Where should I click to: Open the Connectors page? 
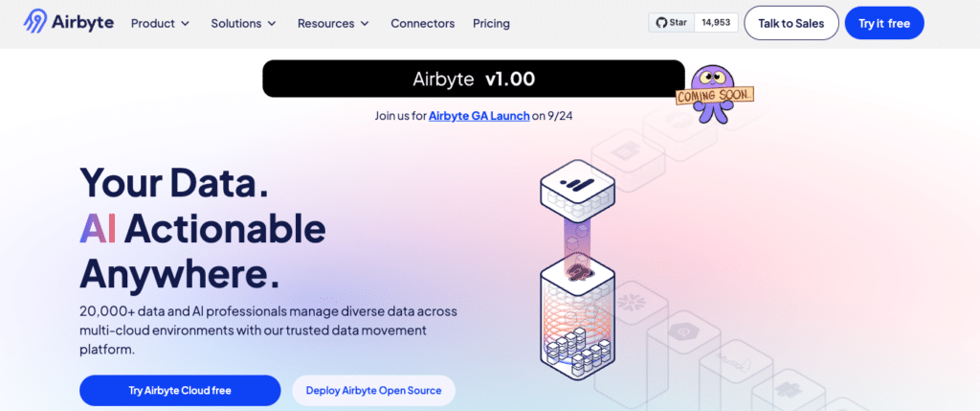pyautogui.click(x=422, y=23)
